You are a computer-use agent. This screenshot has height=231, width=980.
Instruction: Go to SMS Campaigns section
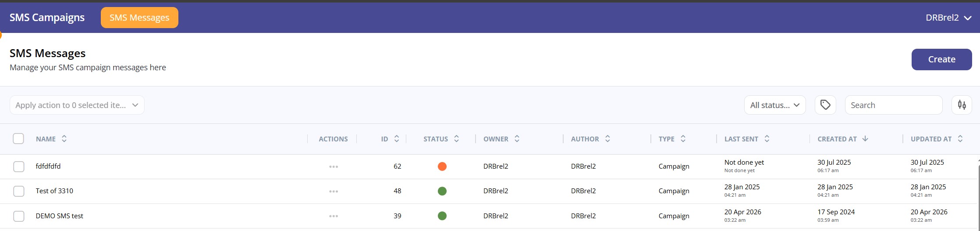47,18
